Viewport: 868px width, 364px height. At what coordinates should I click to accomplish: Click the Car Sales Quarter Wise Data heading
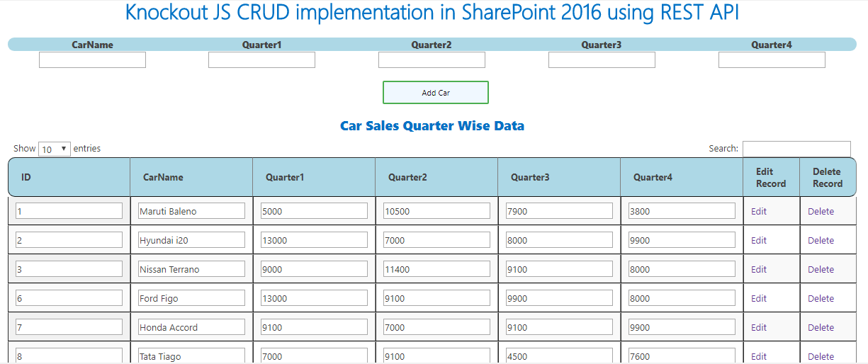click(432, 126)
